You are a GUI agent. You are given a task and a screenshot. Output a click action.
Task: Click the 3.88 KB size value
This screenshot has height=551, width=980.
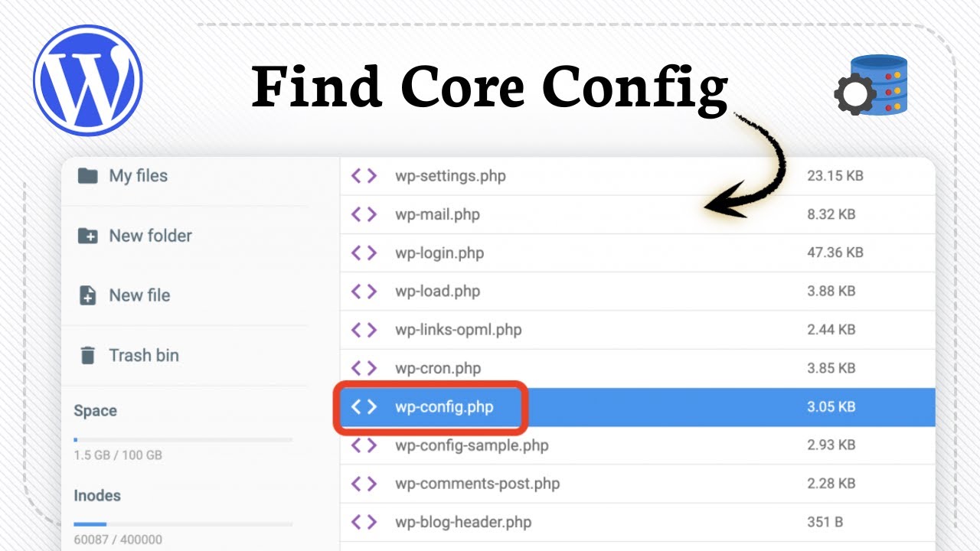click(x=831, y=291)
